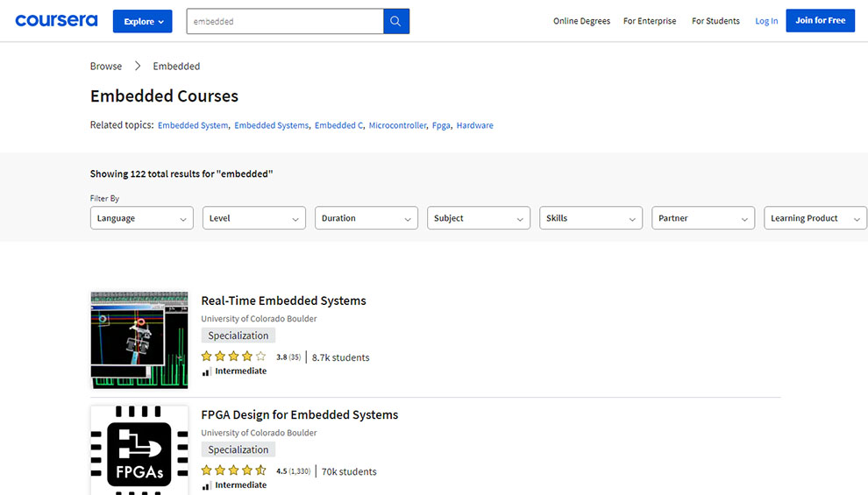Open the Partner filter dropdown
The image size is (868, 495).
(703, 218)
